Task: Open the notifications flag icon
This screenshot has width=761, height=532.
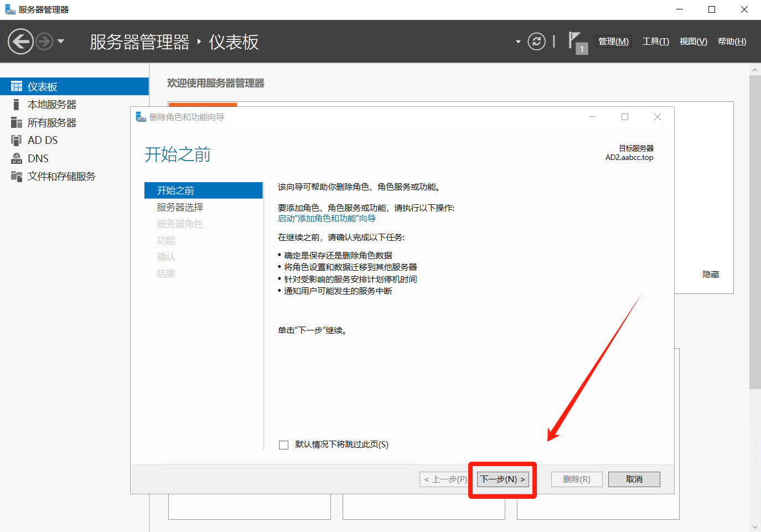Action: click(x=576, y=42)
